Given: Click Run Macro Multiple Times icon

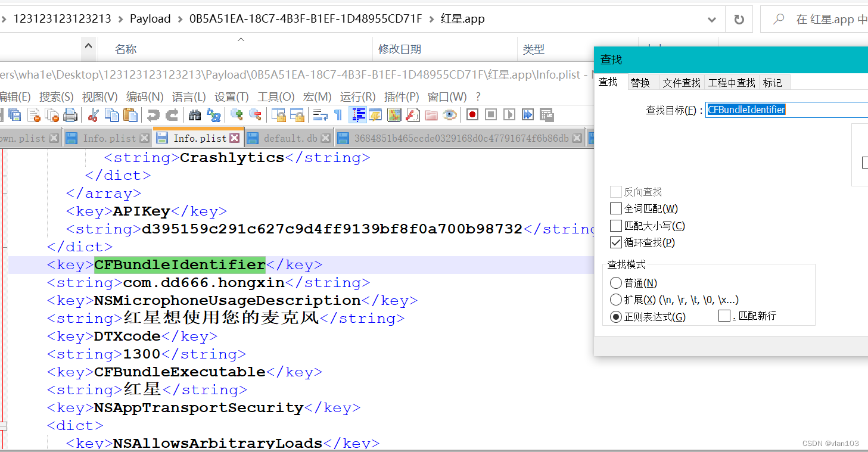Looking at the screenshot, I should pyautogui.click(x=528, y=114).
